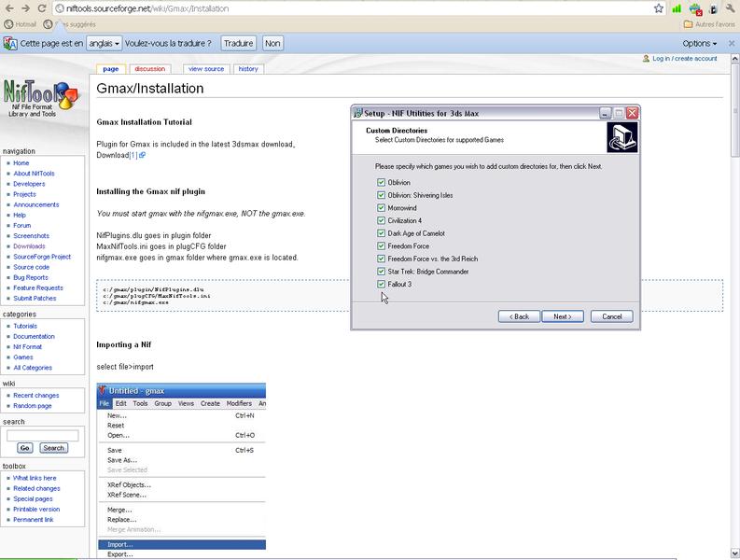Click into the wiki search field

click(x=43, y=436)
